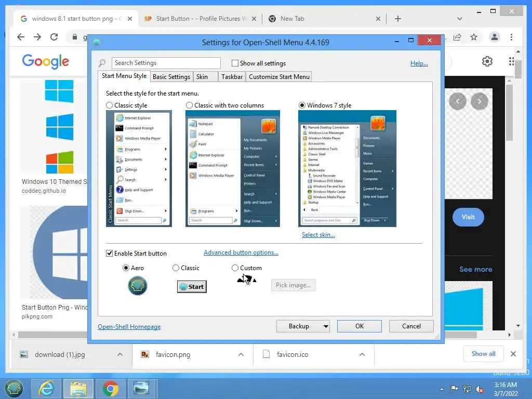Expand download (1).jpg options chevron
The image size is (532, 399).
[x=120, y=354]
